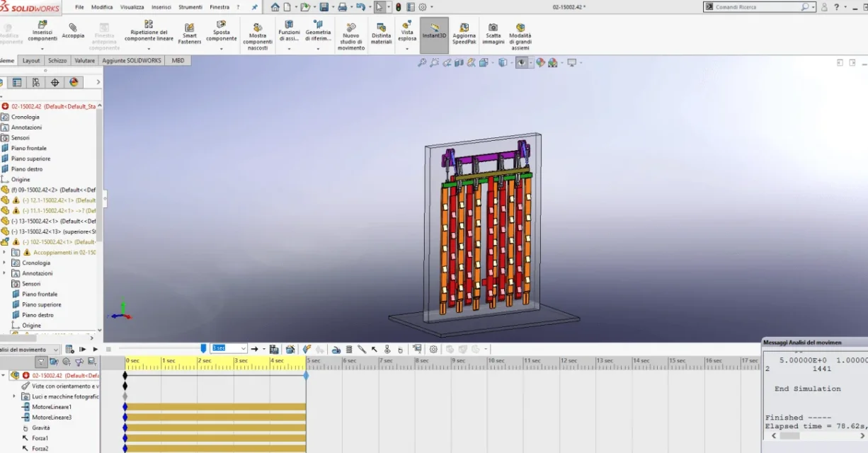The height and width of the screenshot is (453, 868).
Task: Click the playback time slider handle
Action: (204, 348)
